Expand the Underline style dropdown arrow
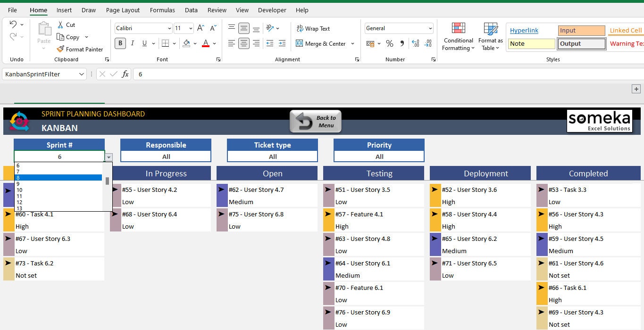The width and height of the screenshot is (644, 330). (x=153, y=43)
